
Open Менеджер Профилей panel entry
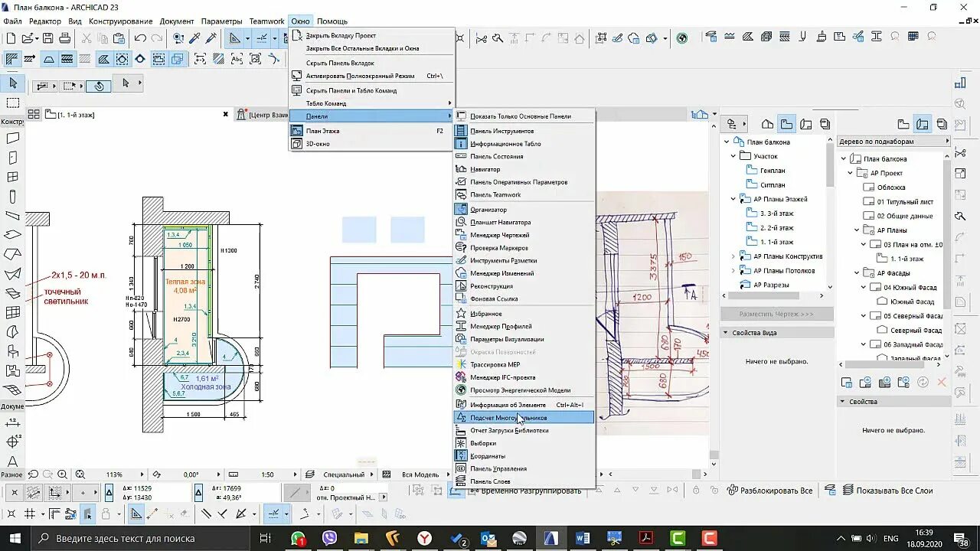(524, 327)
